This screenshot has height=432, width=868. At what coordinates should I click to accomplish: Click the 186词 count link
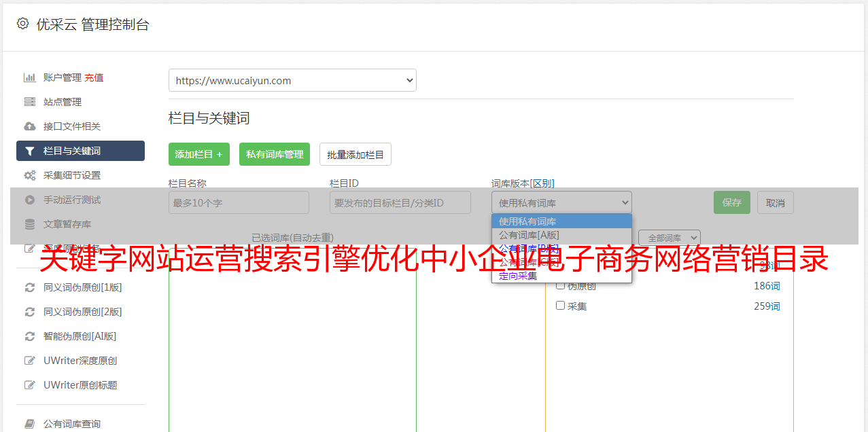click(x=767, y=286)
